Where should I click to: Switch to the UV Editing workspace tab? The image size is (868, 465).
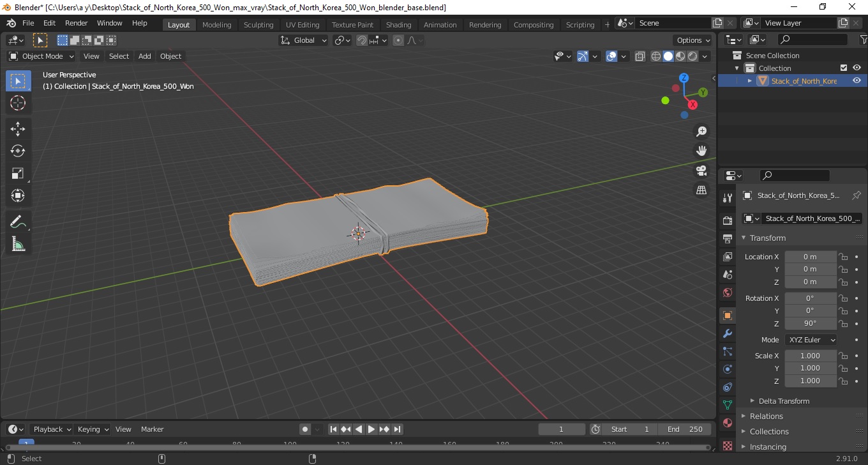coord(303,25)
